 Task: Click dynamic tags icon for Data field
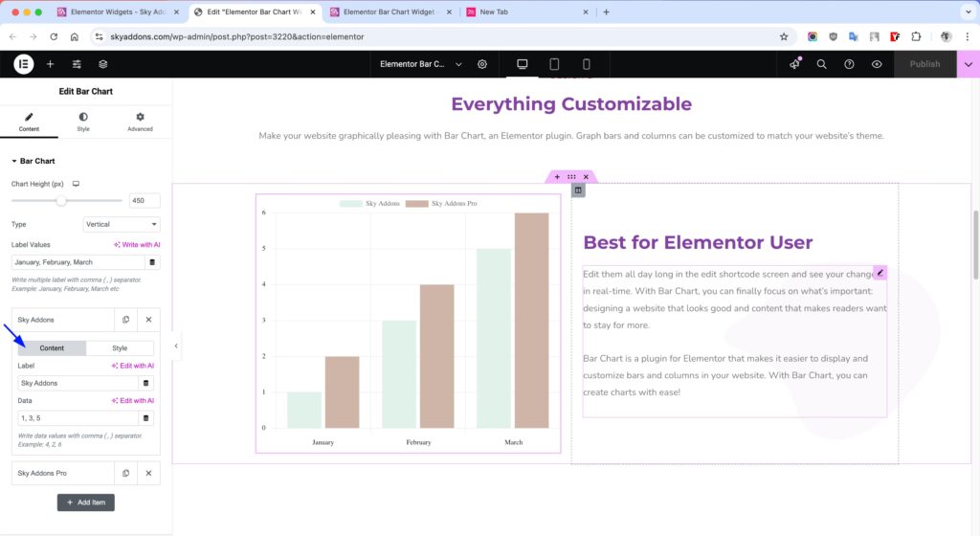146,418
